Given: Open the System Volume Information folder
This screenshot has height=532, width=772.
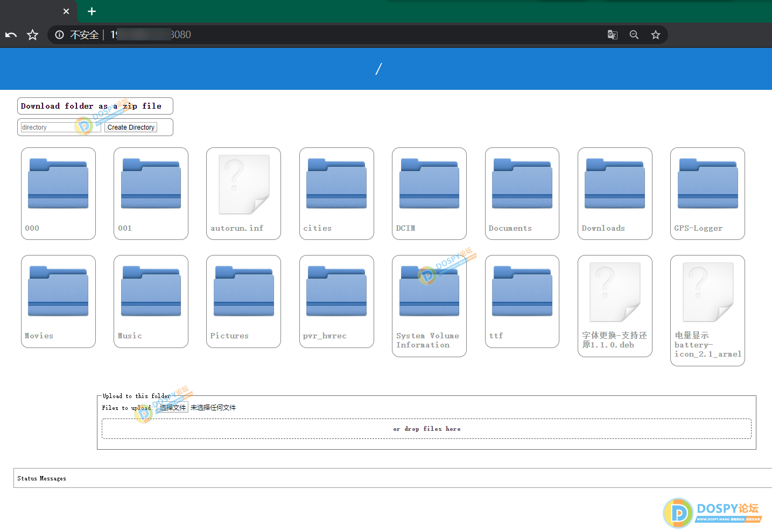Looking at the screenshot, I should (429, 292).
